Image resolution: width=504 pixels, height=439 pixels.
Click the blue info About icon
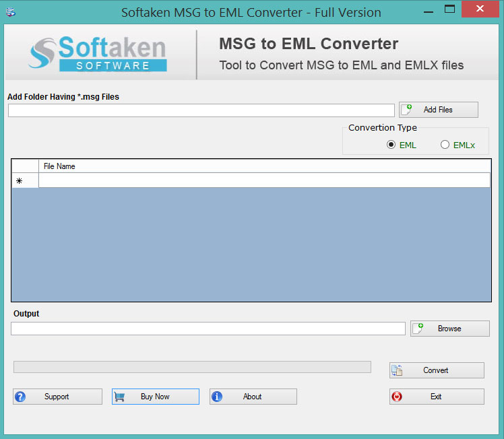pyautogui.click(x=217, y=397)
